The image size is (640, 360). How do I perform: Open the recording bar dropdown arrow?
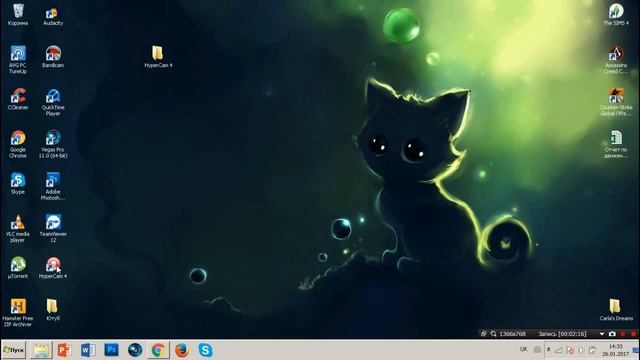[x=602, y=334]
